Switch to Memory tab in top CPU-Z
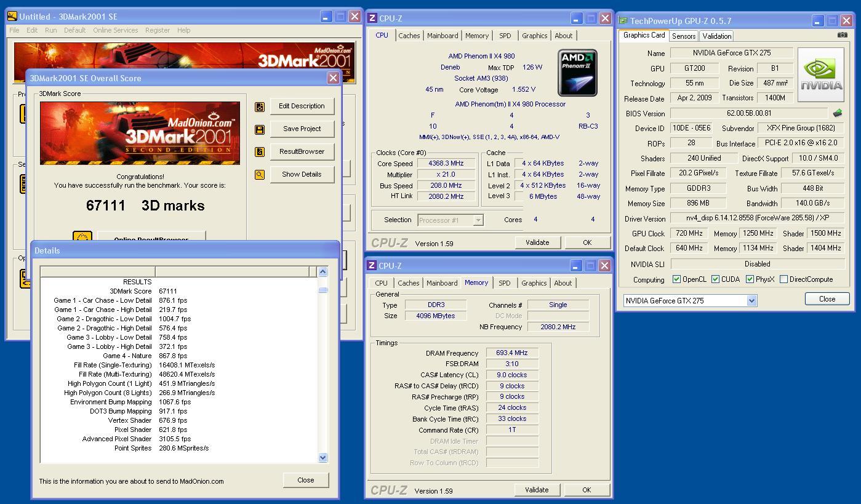861x504 pixels. tap(477, 36)
